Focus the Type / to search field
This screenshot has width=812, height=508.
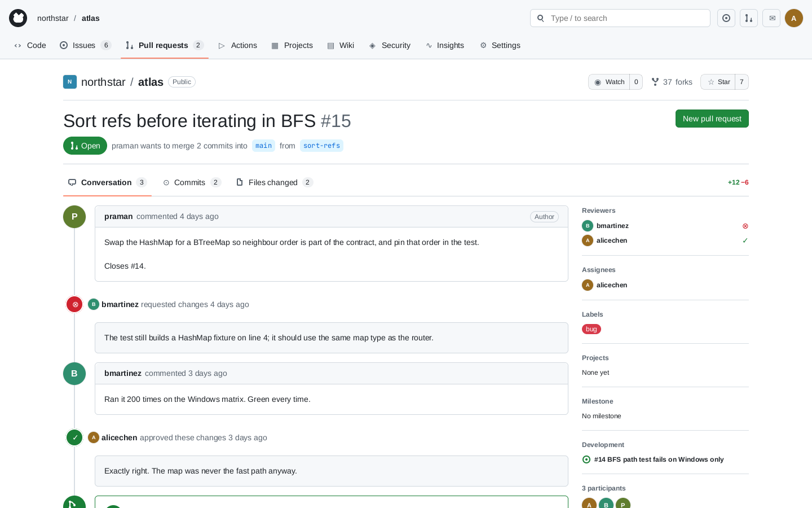(x=620, y=18)
